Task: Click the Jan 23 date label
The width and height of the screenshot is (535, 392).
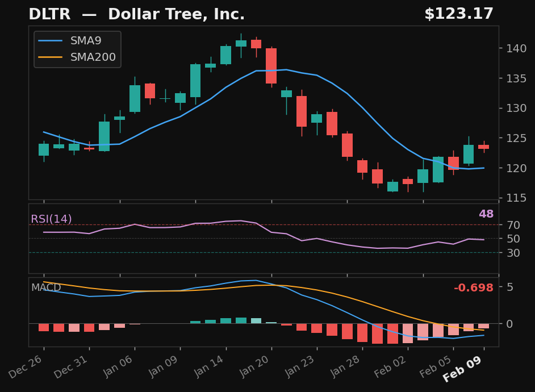Action: pyautogui.click(x=299, y=366)
